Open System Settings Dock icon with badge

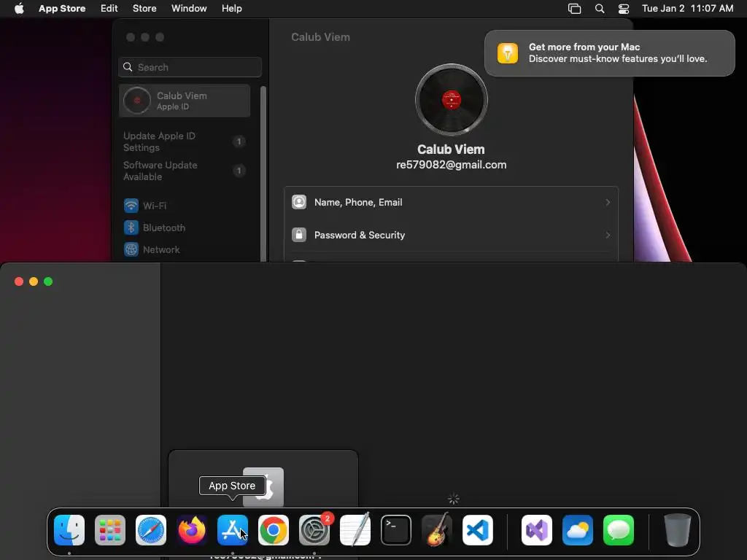314,530
